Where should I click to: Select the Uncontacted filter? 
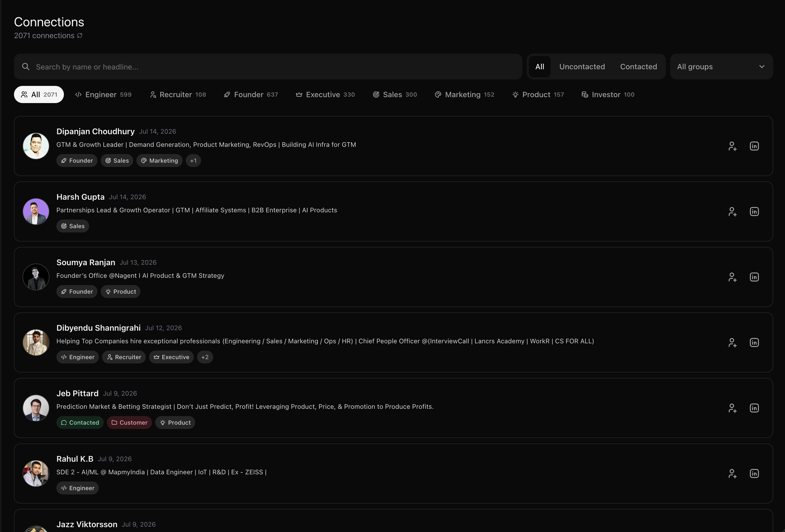click(x=582, y=67)
